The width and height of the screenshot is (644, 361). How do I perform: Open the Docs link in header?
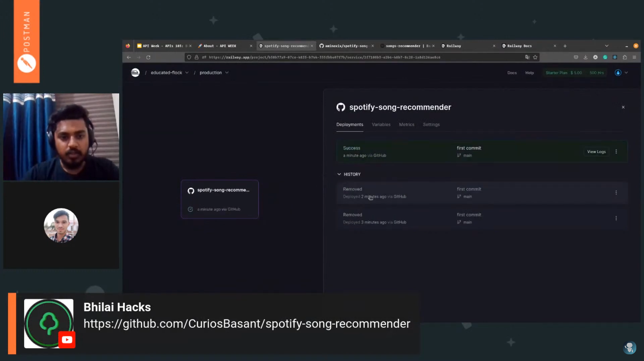(x=512, y=73)
